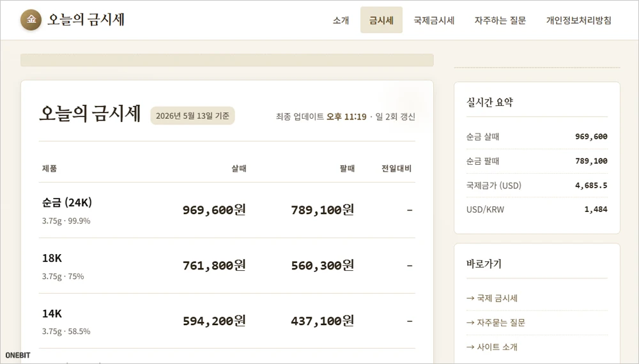Click the 순금 팔때 summary label
Viewport: 639px width, 364px height.
pos(482,161)
